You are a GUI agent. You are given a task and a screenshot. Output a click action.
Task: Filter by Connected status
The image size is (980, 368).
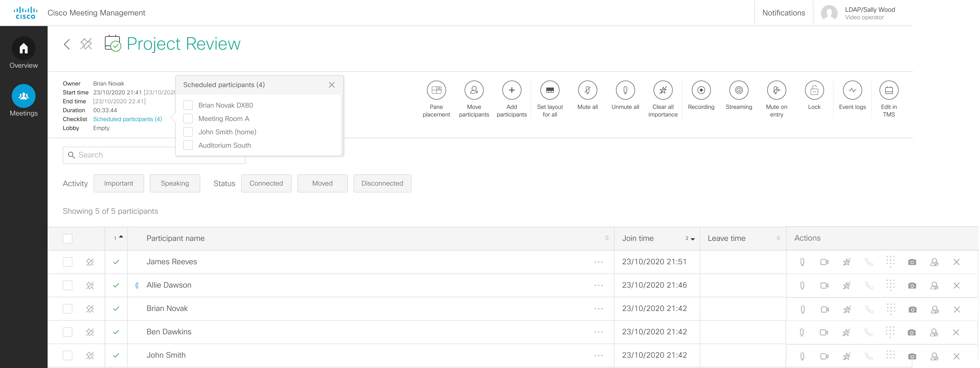tap(266, 183)
